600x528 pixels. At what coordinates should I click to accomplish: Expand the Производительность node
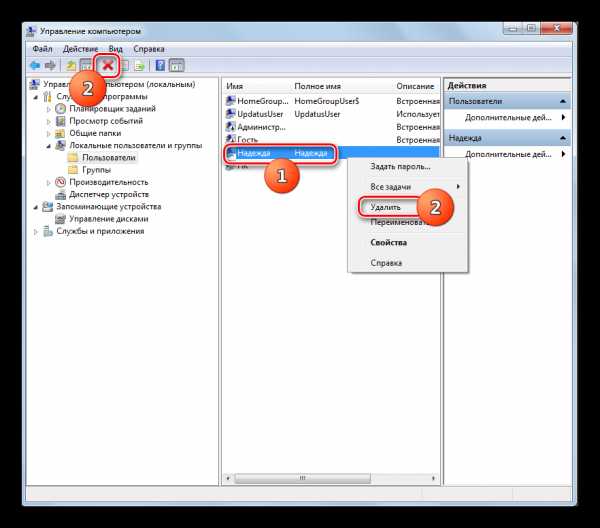tap(49, 183)
